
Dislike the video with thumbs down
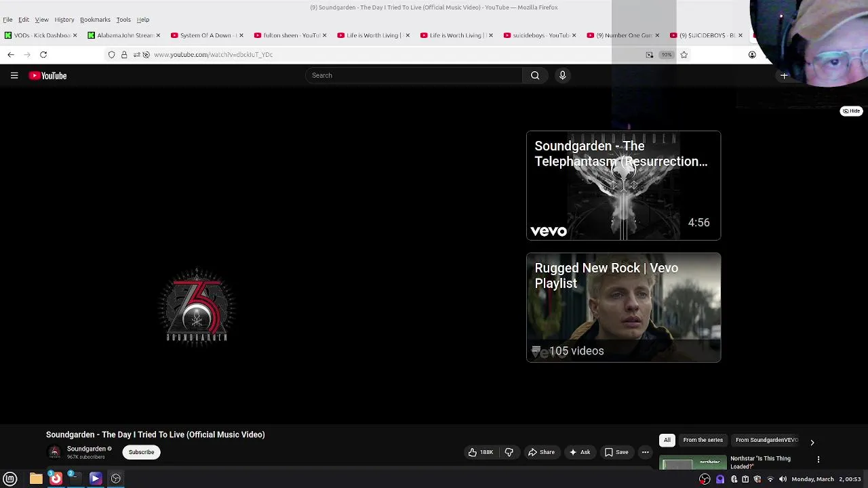click(x=509, y=452)
